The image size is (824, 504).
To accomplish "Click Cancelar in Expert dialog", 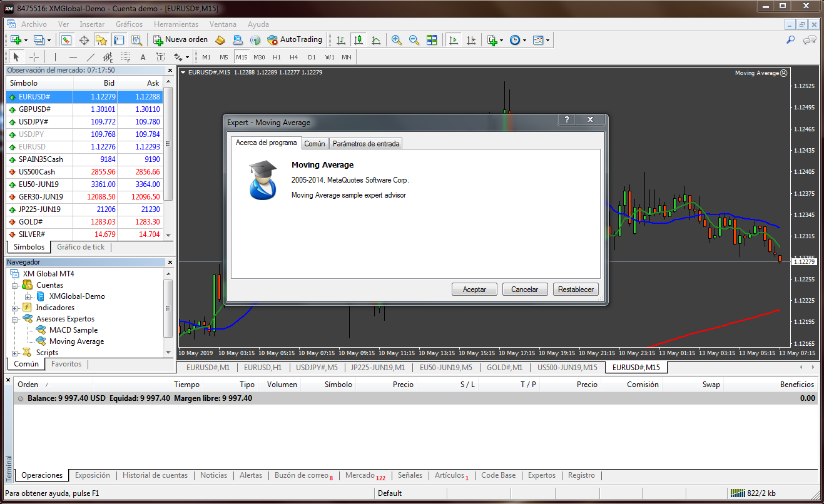I will tap(525, 290).
